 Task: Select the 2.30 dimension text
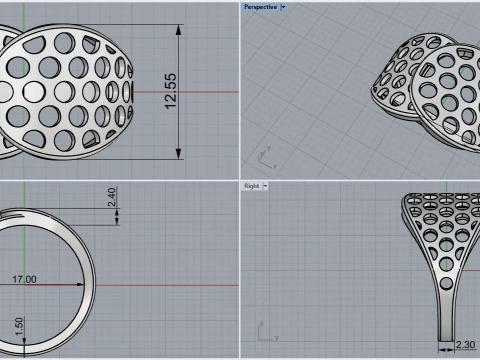(465, 344)
